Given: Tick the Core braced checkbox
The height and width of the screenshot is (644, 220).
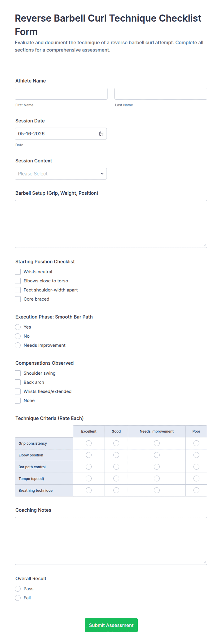Looking at the screenshot, I should click(18, 299).
